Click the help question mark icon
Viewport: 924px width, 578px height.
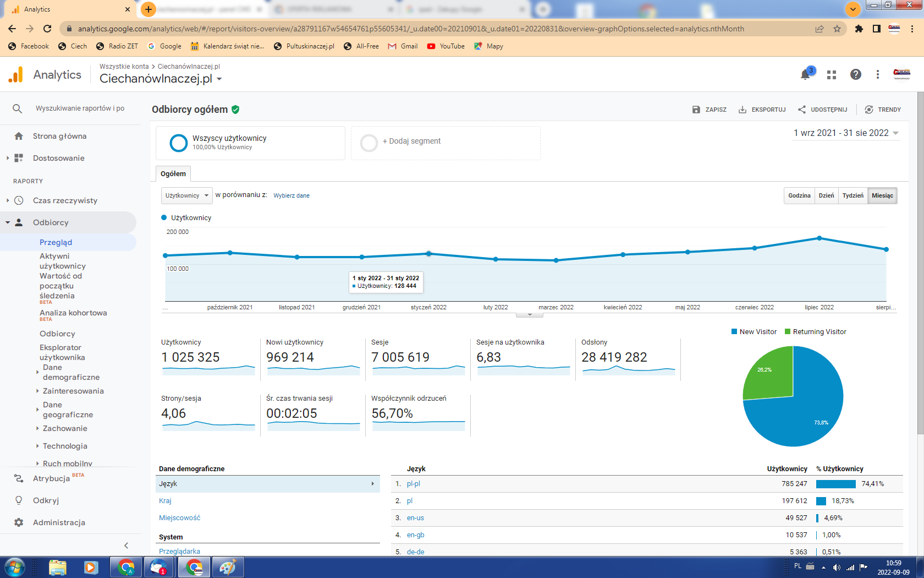(855, 75)
